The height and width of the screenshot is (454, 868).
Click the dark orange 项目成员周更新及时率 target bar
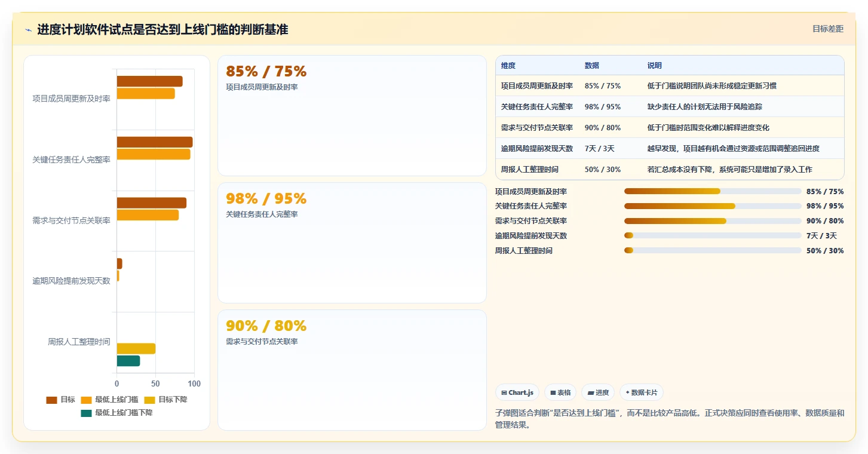point(149,81)
